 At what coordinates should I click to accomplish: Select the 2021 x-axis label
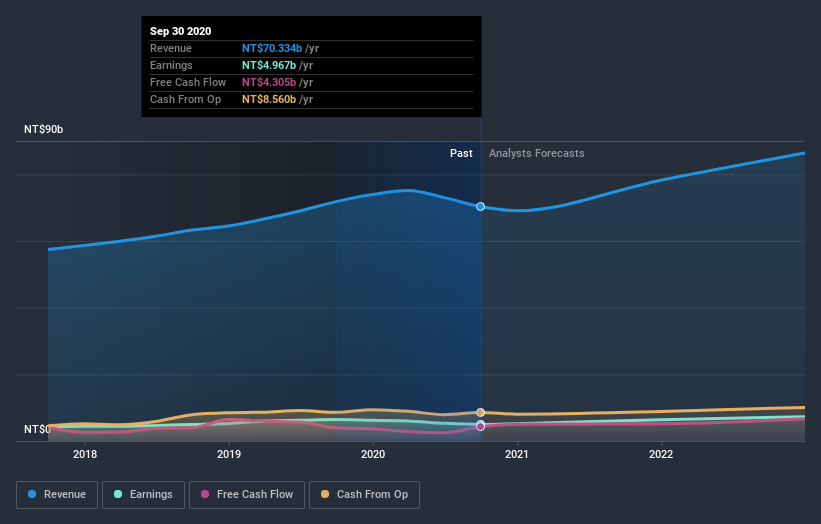(x=517, y=454)
